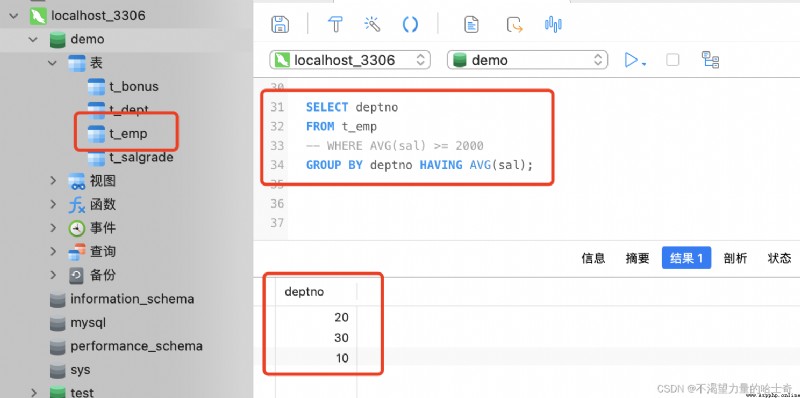Image resolution: width=800 pixels, height=398 pixels.
Task: Click the square stop button checkbox
Action: [x=672, y=60]
